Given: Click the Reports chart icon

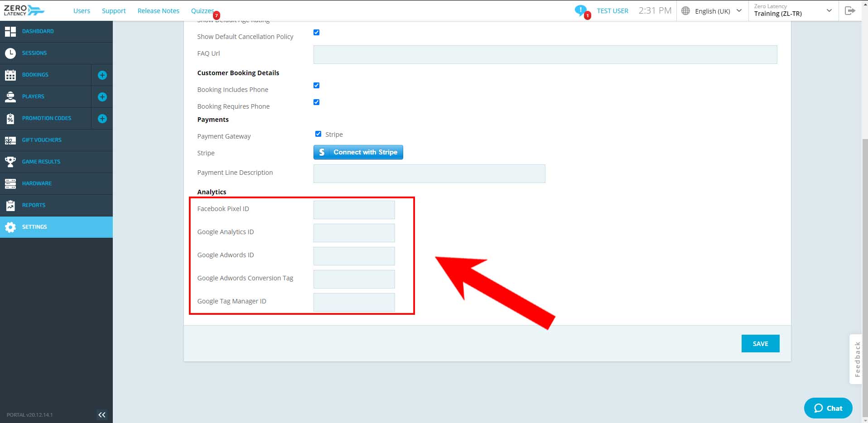Looking at the screenshot, I should coord(10,205).
